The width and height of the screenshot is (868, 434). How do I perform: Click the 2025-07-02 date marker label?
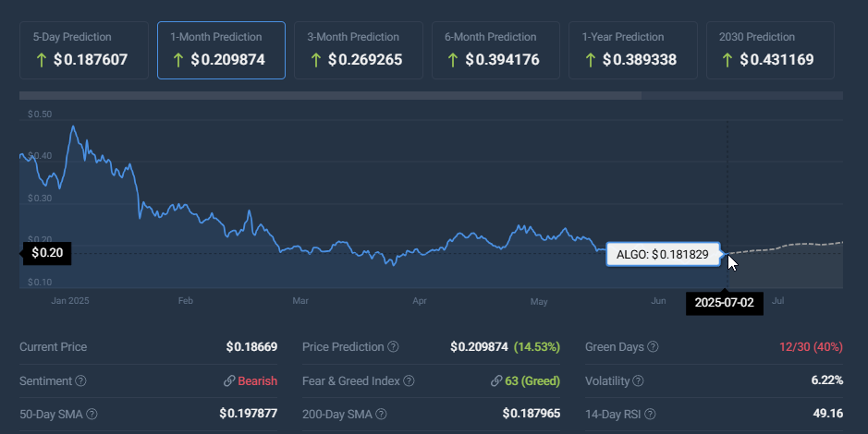point(724,303)
